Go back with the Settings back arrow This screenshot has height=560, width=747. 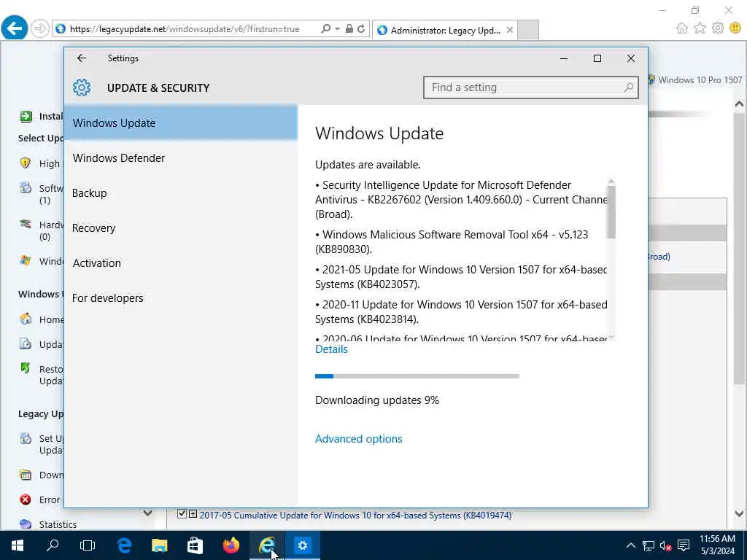(82, 58)
